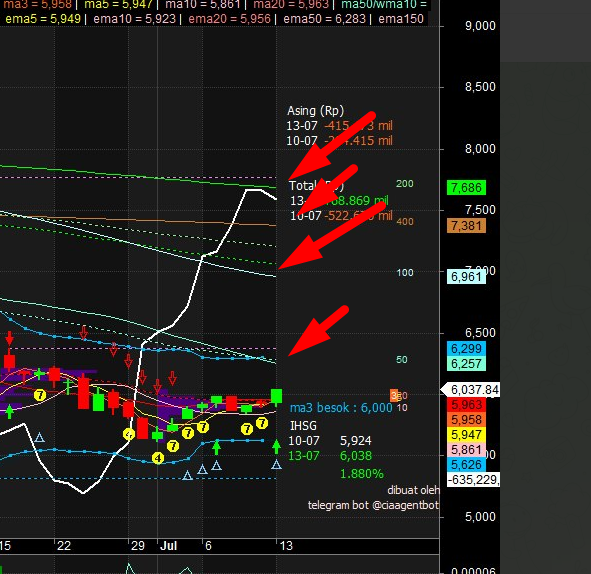Click the IHSG 13-07 value 6,038
The width and height of the screenshot is (591, 574).
[x=355, y=456]
